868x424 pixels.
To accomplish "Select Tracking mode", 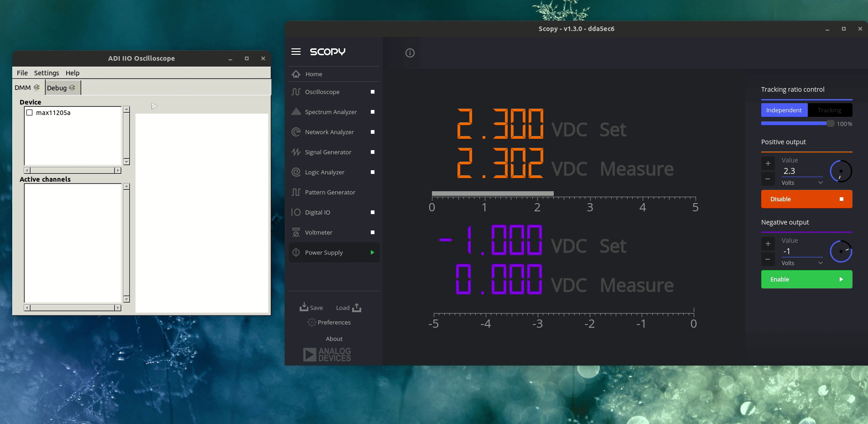I will 830,110.
